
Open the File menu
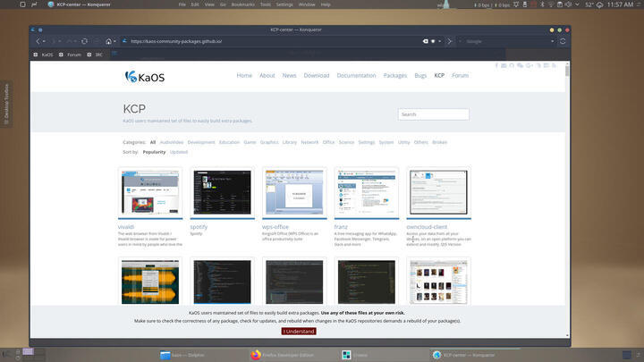point(182,4)
